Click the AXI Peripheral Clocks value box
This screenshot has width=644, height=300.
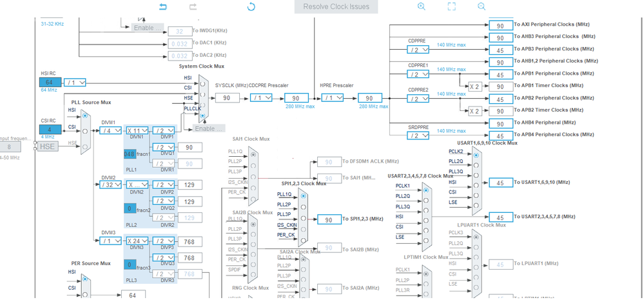pyautogui.click(x=501, y=25)
